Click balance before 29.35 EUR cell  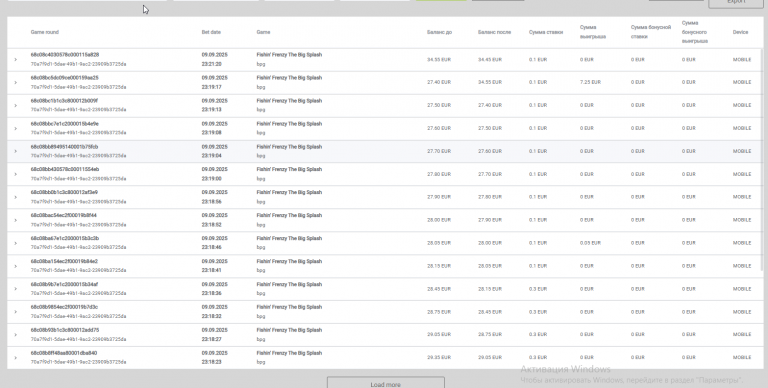(x=438, y=358)
